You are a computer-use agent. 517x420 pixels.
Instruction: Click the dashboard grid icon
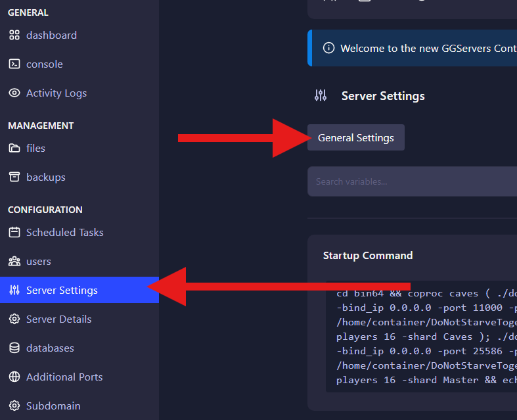coord(14,35)
